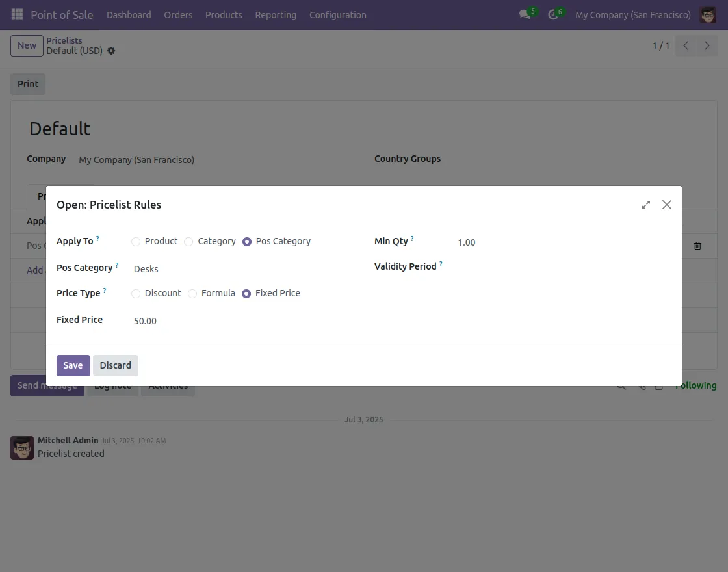Go to next record arrow
728x572 pixels.
pyautogui.click(x=707, y=45)
